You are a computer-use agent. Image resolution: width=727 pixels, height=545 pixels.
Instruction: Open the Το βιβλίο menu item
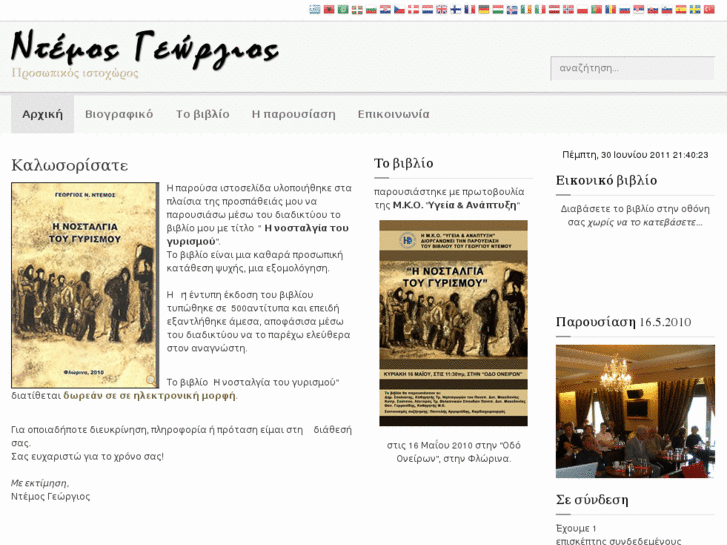(x=203, y=114)
